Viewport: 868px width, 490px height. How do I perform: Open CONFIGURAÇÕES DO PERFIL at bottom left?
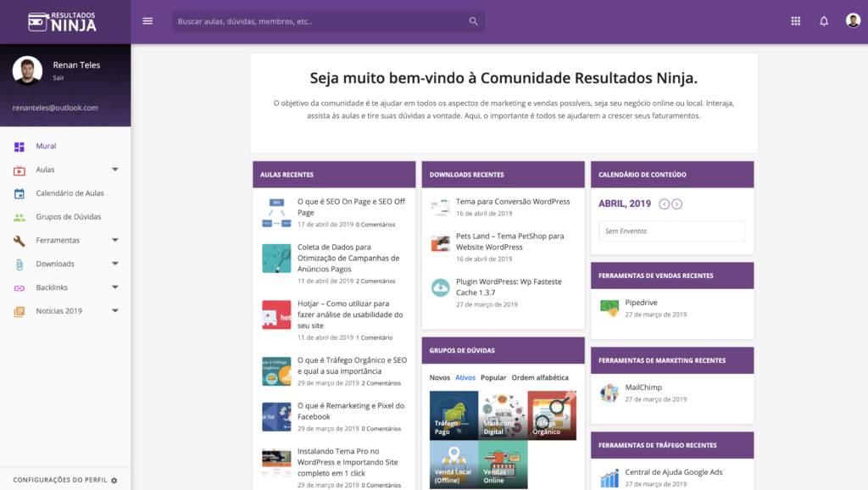click(x=59, y=479)
